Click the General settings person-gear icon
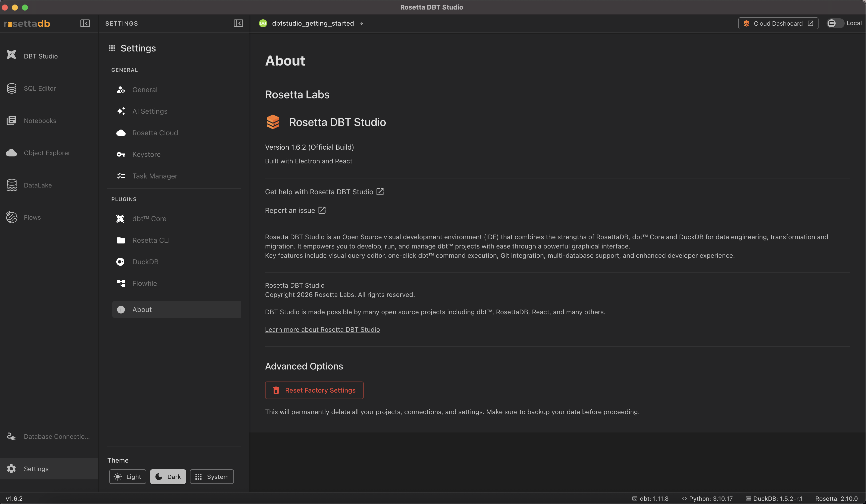The image size is (866, 504). pyautogui.click(x=121, y=90)
